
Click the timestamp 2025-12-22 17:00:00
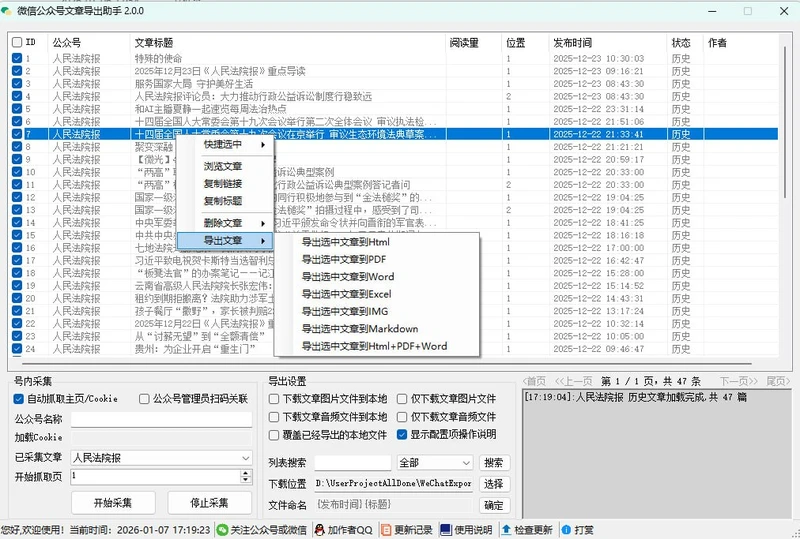coord(598,248)
